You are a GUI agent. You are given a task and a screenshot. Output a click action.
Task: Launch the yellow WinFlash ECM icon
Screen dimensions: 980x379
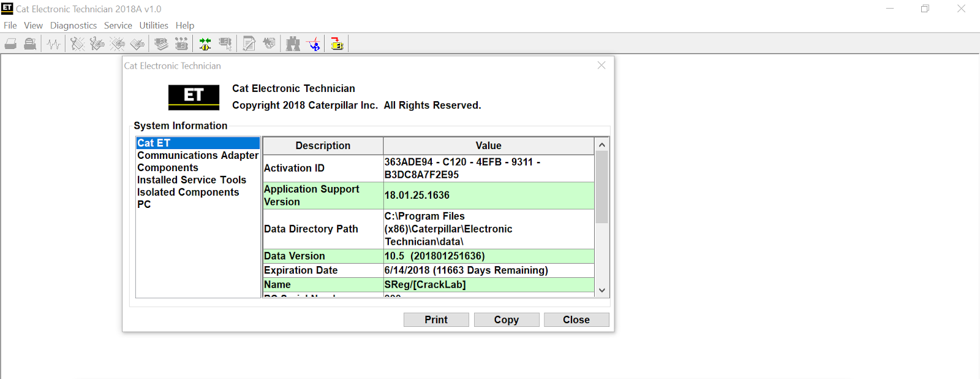point(337,44)
